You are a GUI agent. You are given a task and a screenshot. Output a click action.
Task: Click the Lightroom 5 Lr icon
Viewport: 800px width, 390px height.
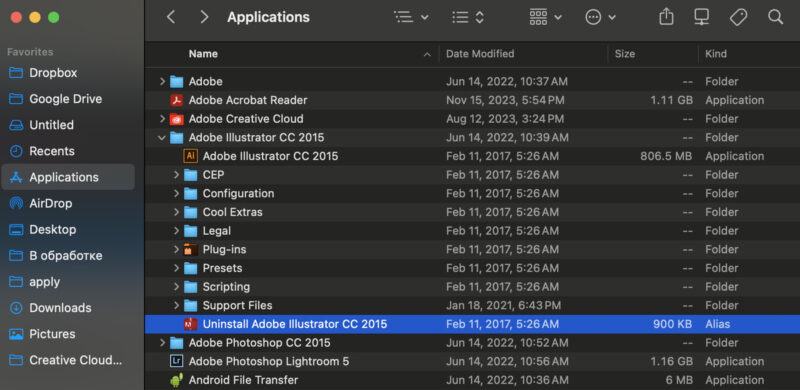pyautogui.click(x=177, y=361)
